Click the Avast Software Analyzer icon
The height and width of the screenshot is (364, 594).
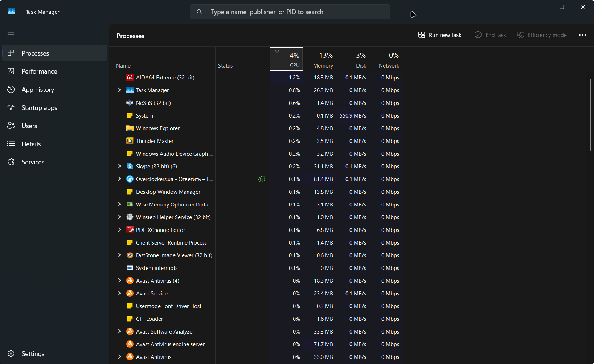[130, 331]
